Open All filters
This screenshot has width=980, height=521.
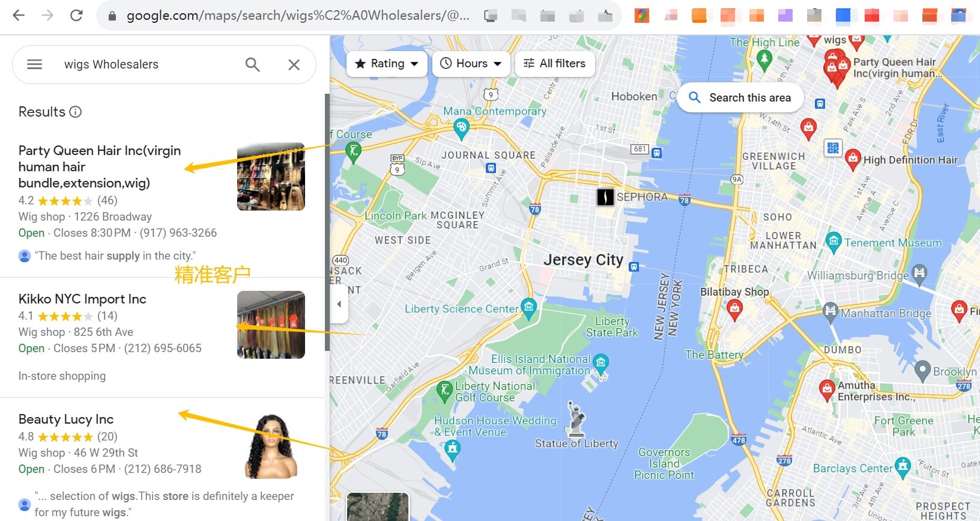tap(555, 64)
